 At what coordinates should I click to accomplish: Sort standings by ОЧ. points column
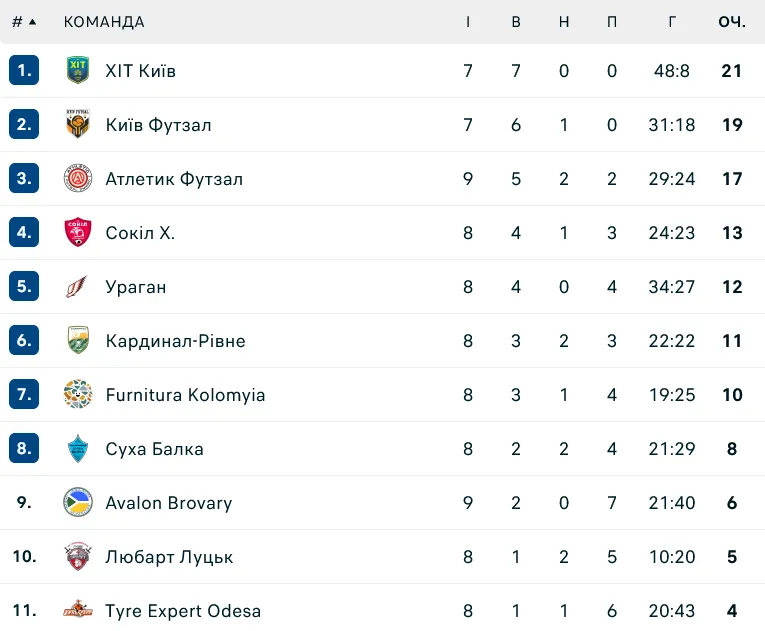point(732,22)
